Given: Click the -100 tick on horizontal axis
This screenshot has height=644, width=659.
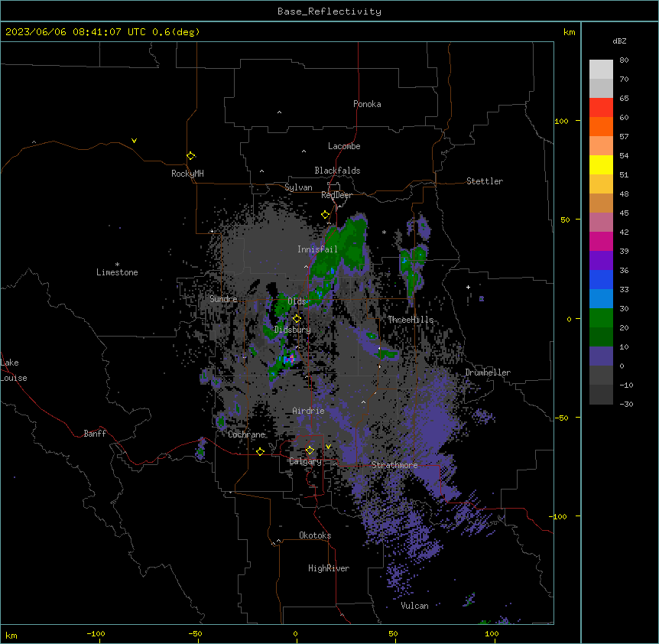Looking at the screenshot, I should coord(96,633).
